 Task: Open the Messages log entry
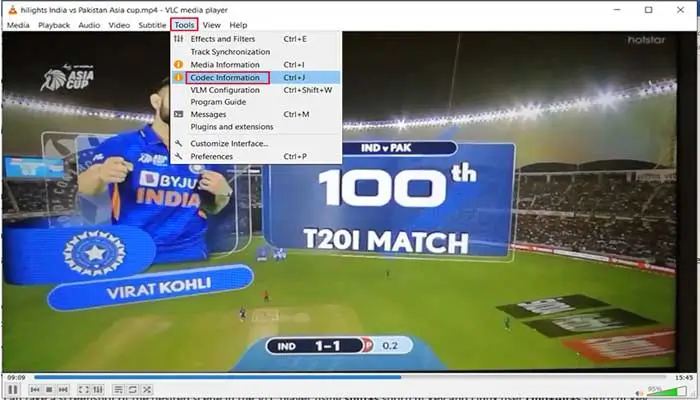pyautogui.click(x=208, y=114)
